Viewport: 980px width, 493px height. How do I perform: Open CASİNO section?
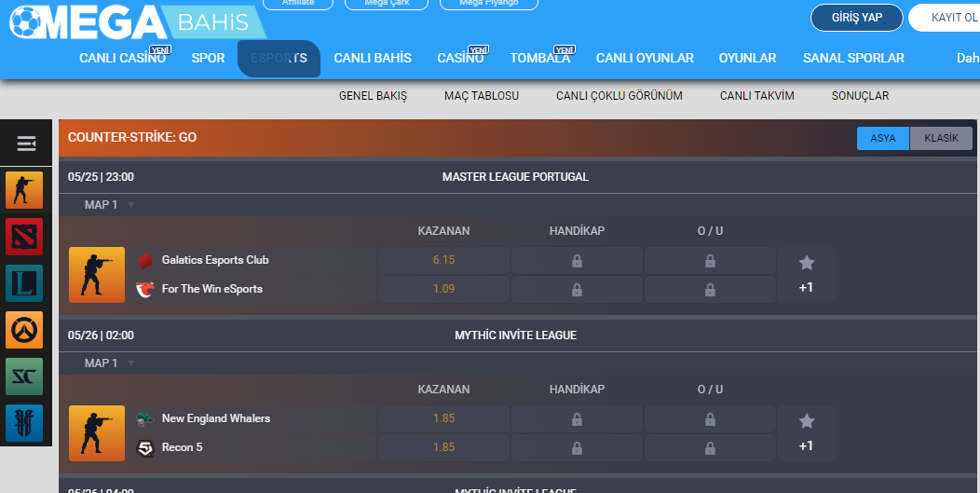click(x=460, y=58)
